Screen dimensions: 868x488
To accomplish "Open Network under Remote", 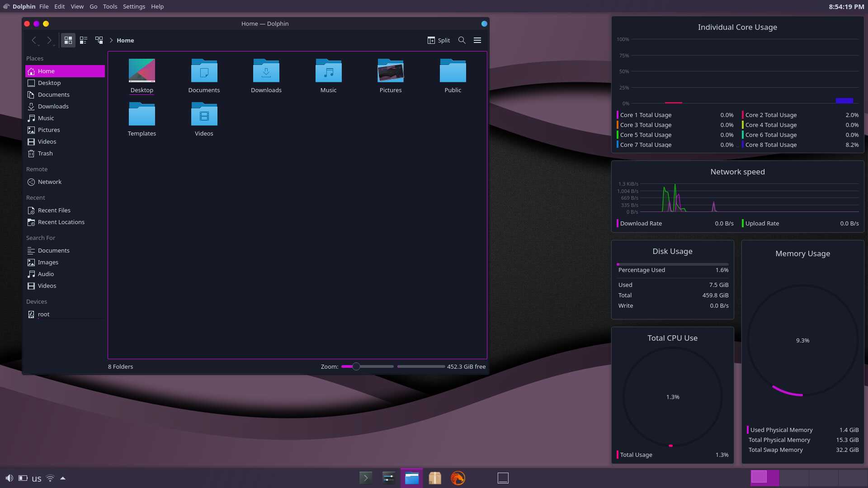I will [x=49, y=182].
